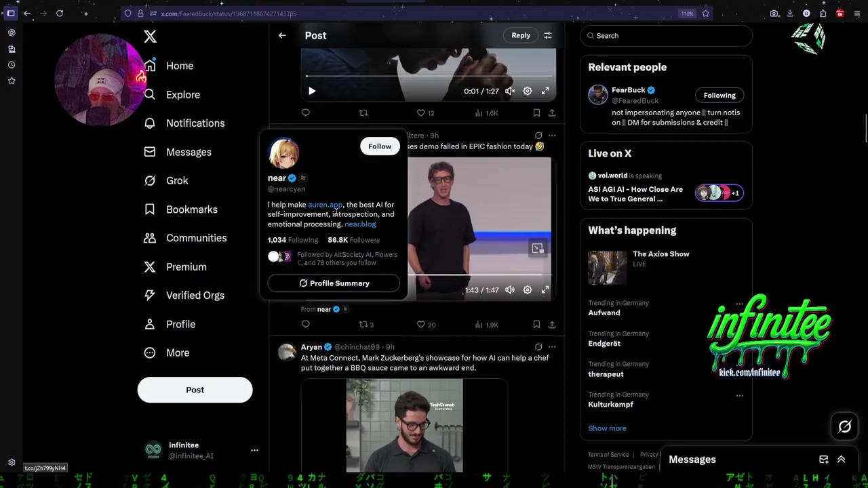The image size is (868, 488).
Task: Repost the post with 12 likes
Action: pyautogui.click(x=363, y=113)
